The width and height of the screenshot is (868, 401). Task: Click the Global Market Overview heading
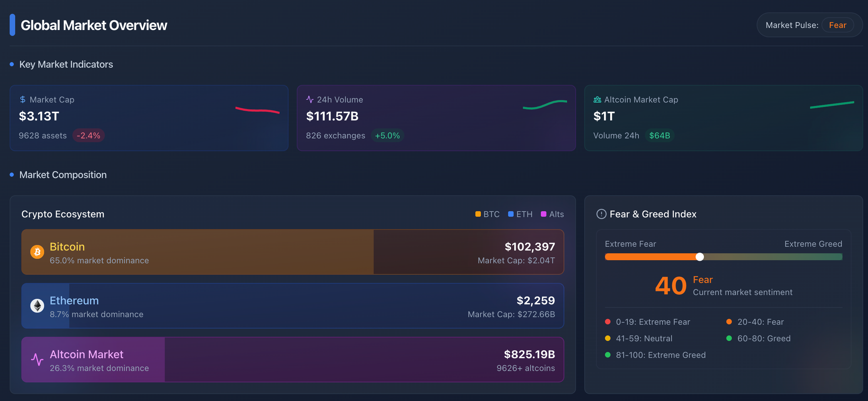[x=94, y=25]
